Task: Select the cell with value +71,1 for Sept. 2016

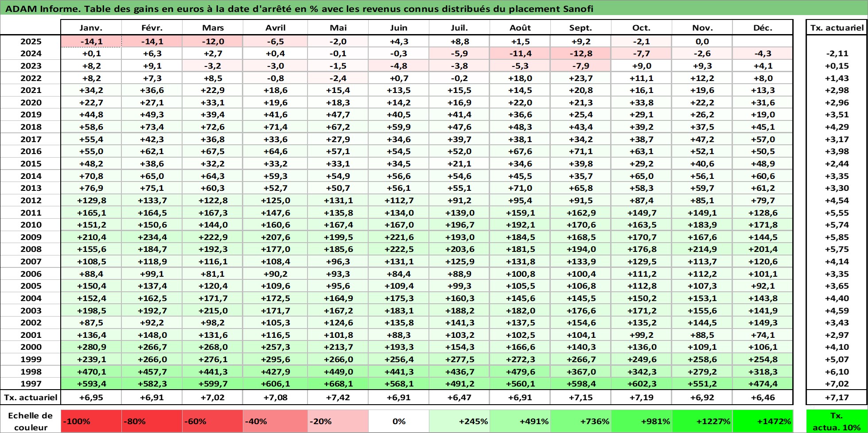Action: coord(581,151)
